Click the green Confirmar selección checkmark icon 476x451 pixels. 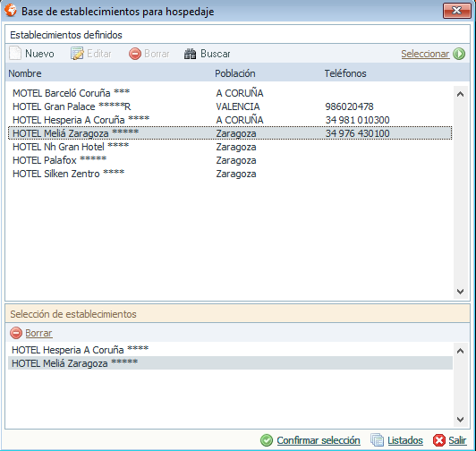(x=267, y=440)
